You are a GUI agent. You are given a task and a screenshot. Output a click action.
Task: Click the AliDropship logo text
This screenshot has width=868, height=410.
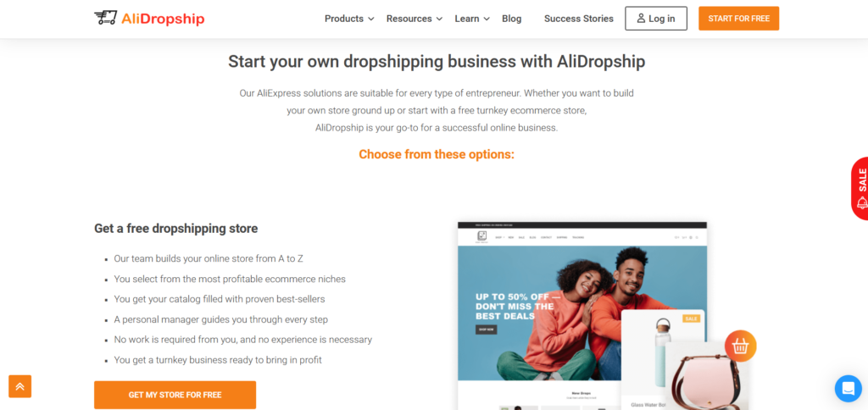(163, 19)
